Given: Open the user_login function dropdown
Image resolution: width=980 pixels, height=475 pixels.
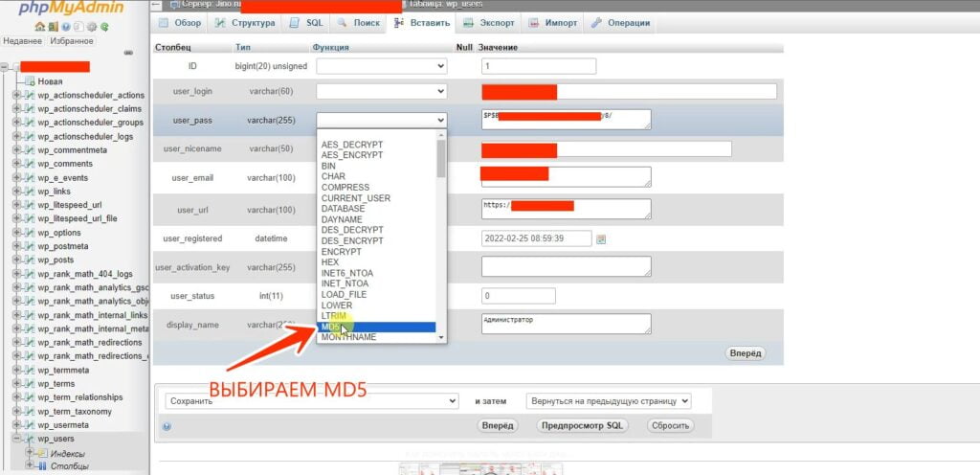Looking at the screenshot, I should click(x=381, y=91).
